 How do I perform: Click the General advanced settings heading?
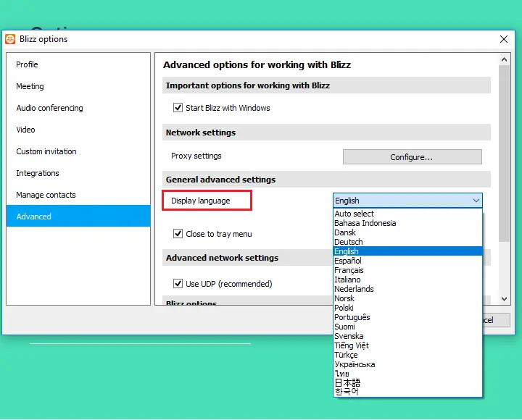click(220, 180)
